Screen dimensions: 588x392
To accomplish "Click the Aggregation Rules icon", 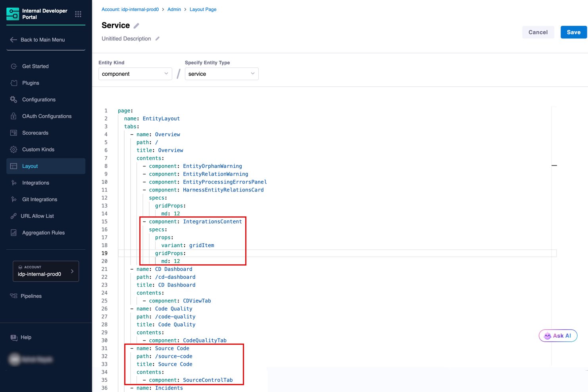I will click(14, 233).
